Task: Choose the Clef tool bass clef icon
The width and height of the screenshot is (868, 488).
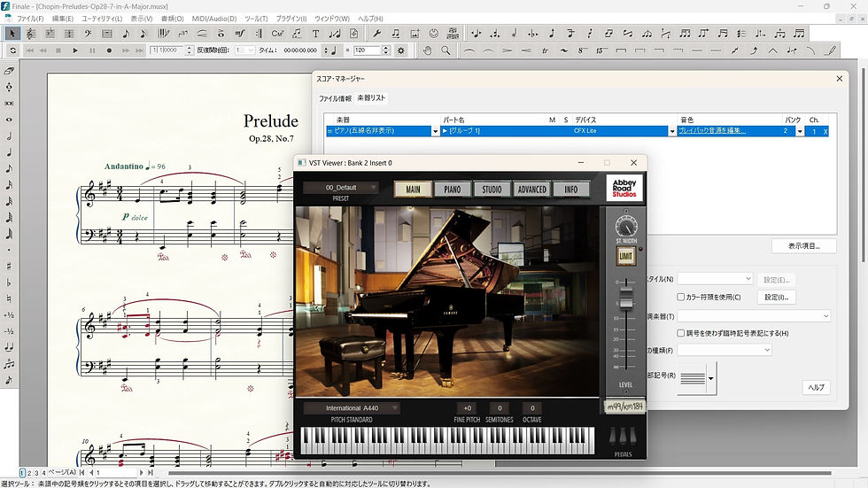Action: tap(88, 33)
